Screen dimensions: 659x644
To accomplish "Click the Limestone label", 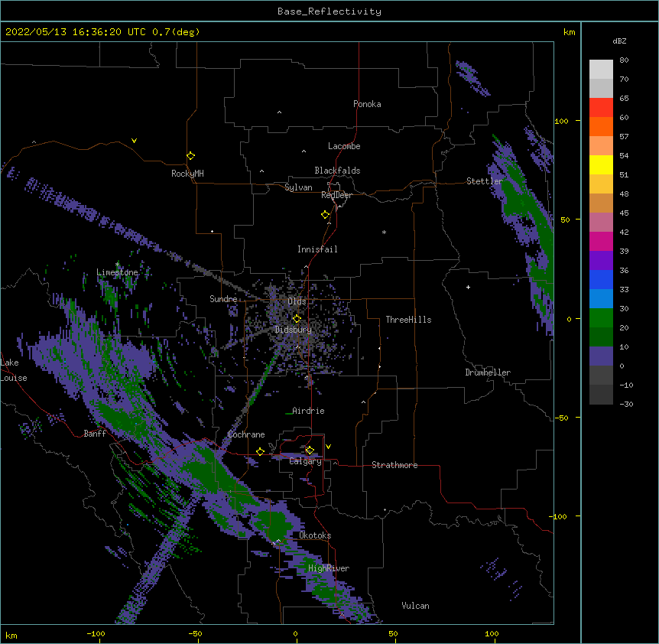I will (x=117, y=272).
